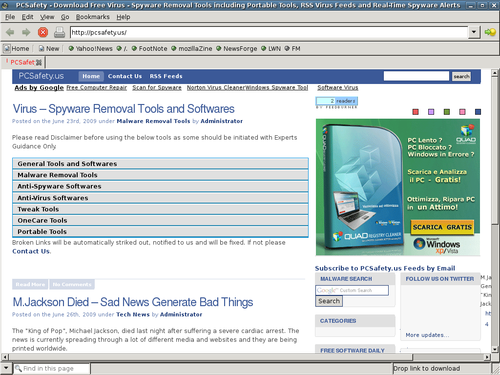Open the find bar options dropdown arrow
Image resolution: width=500 pixels, height=375 pixels.
[6, 368]
